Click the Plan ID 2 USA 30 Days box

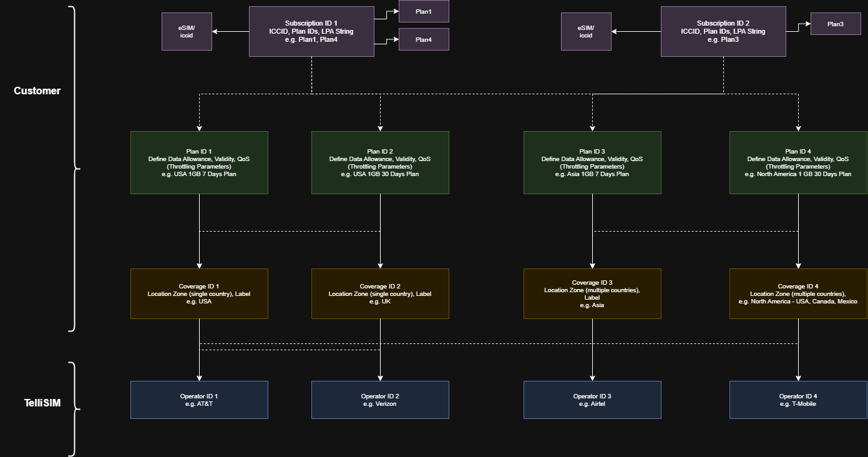coord(380,162)
